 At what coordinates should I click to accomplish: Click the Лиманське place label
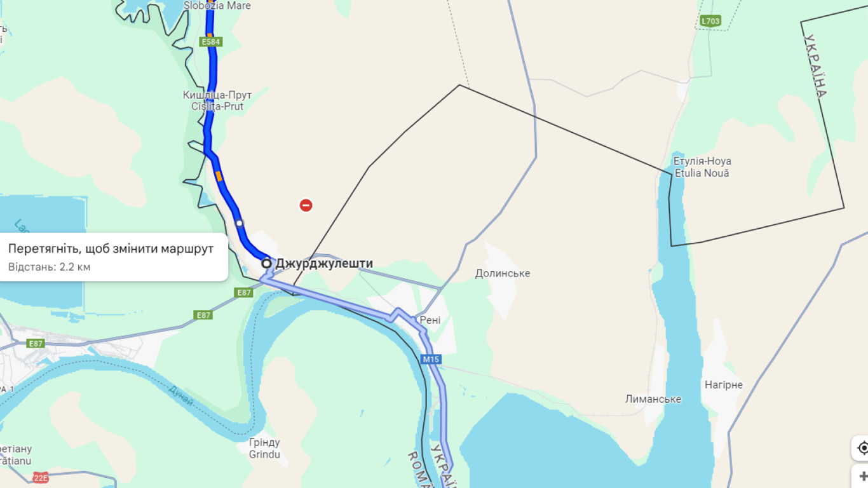[653, 399]
